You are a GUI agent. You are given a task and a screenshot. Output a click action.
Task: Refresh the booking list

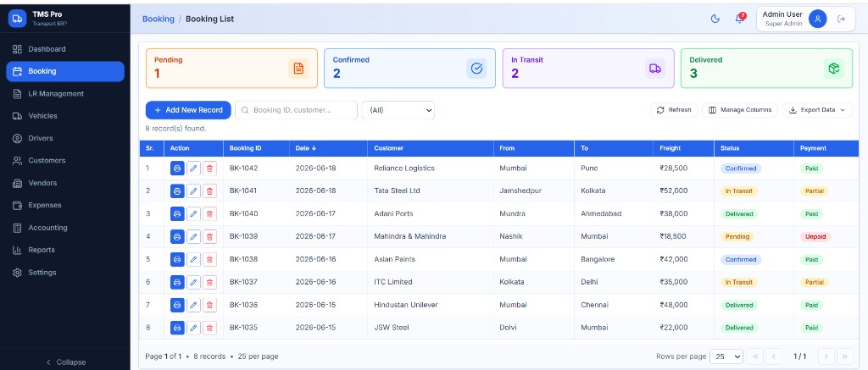[x=674, y=110]
